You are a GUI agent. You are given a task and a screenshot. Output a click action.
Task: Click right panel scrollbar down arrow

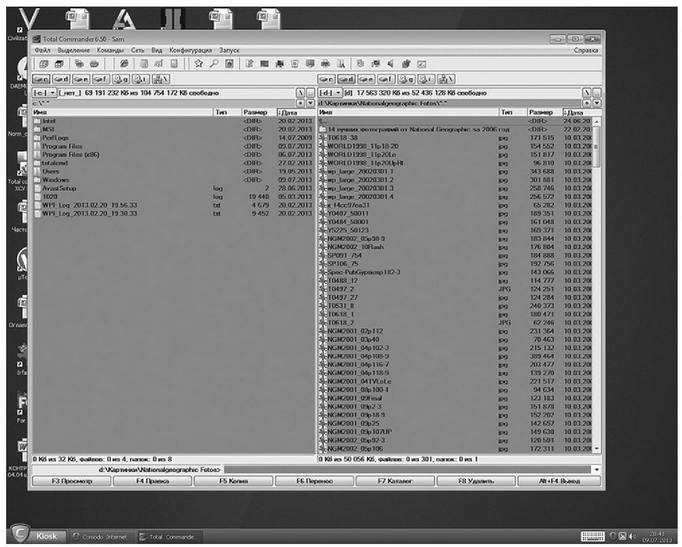pyautogui.click(x=597, y=448)
